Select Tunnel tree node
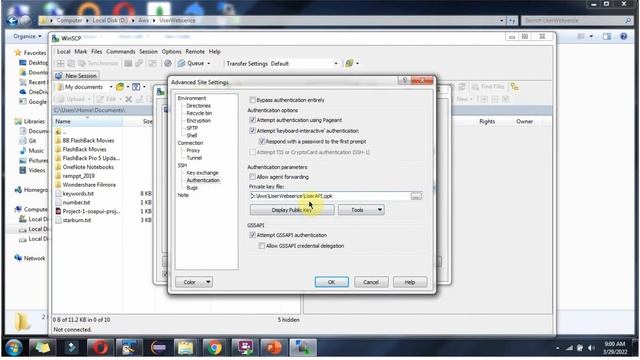This screenshot has height=360, width=640. 194,158
